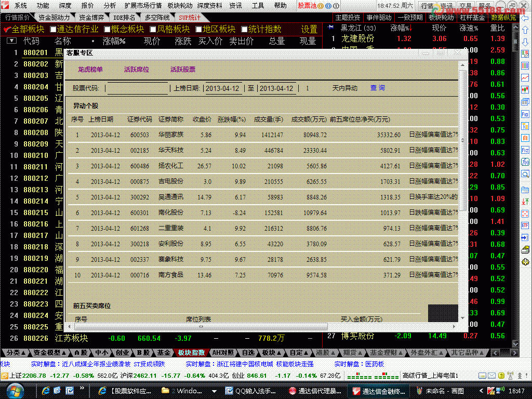Open the 活跃席位 link
The height and width of the screenshot is (399, 532).
tap(137, 69)
